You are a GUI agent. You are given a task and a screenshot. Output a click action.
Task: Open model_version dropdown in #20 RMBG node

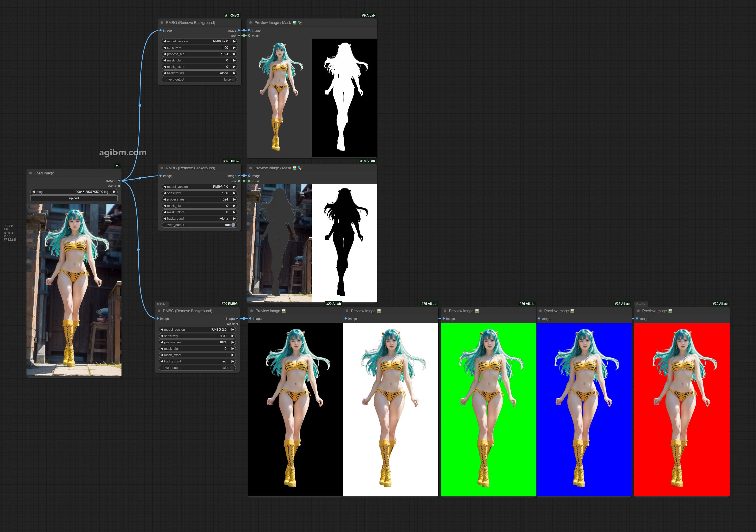point(197,329)
